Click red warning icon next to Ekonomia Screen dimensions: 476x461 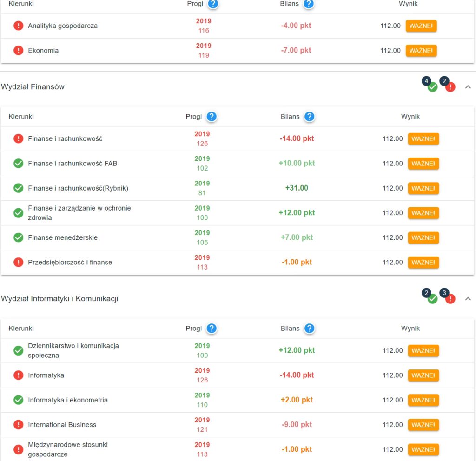coord(18,50)
